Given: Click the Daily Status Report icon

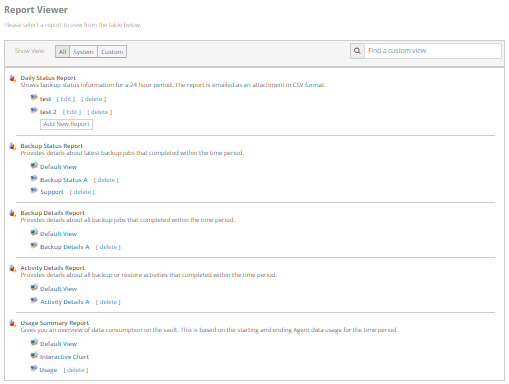Looking at the screenshot, I should point(13,78).
